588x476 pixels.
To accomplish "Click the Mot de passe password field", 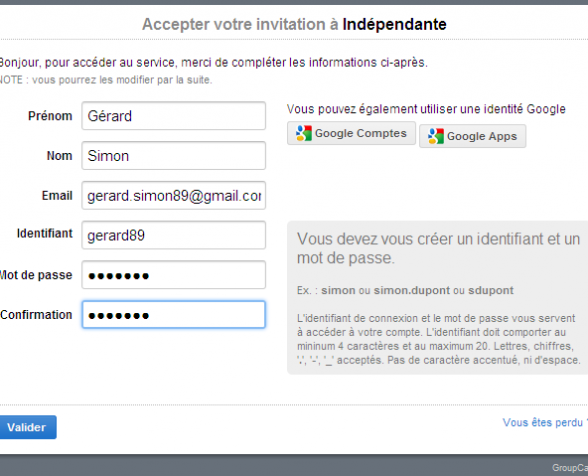I will point(174,275).
